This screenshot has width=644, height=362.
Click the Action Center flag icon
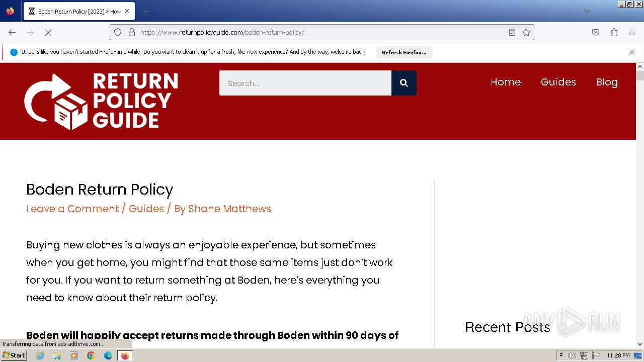point(596,355)
